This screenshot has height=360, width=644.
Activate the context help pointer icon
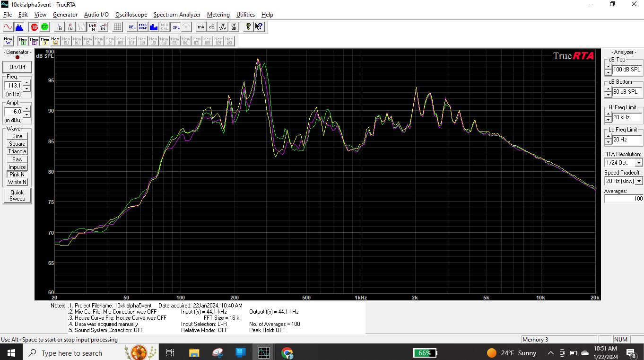259,27
